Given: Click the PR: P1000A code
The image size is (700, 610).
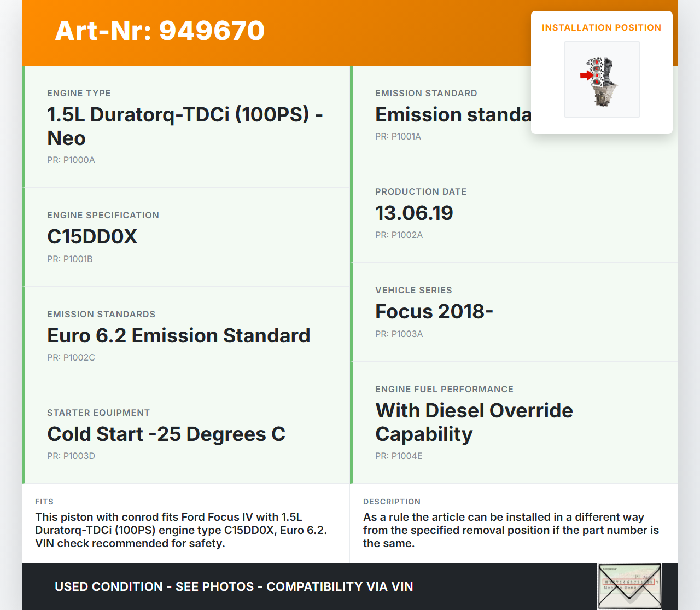Looking at the screenshot, I should tap(71, 160).
